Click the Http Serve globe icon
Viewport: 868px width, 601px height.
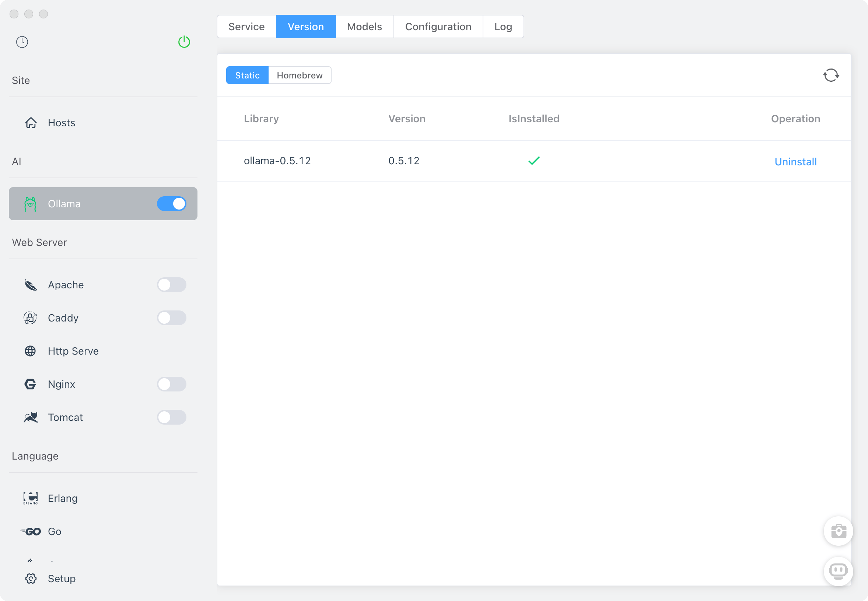coord(30,351)
